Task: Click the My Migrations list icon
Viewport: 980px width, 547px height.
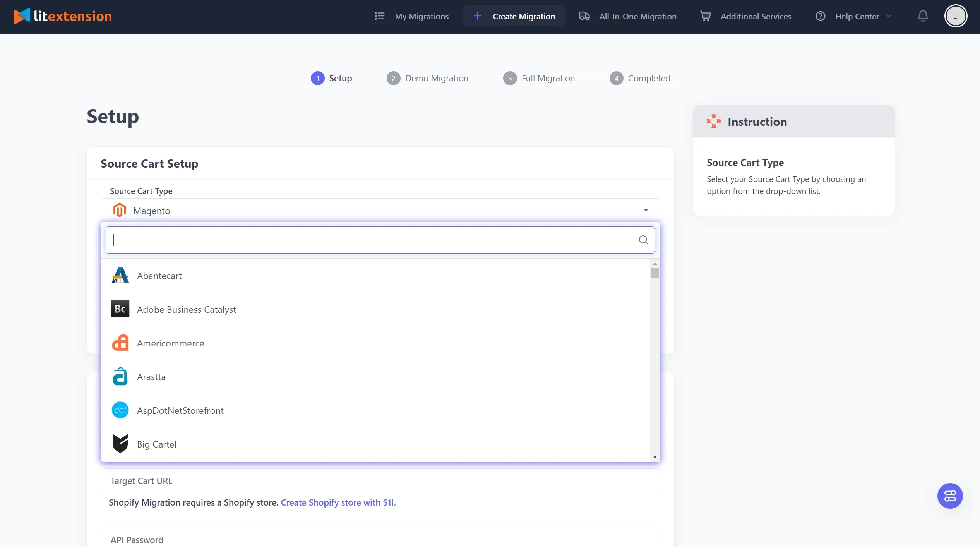Action: pyautogui.click(x=381, y=16)
